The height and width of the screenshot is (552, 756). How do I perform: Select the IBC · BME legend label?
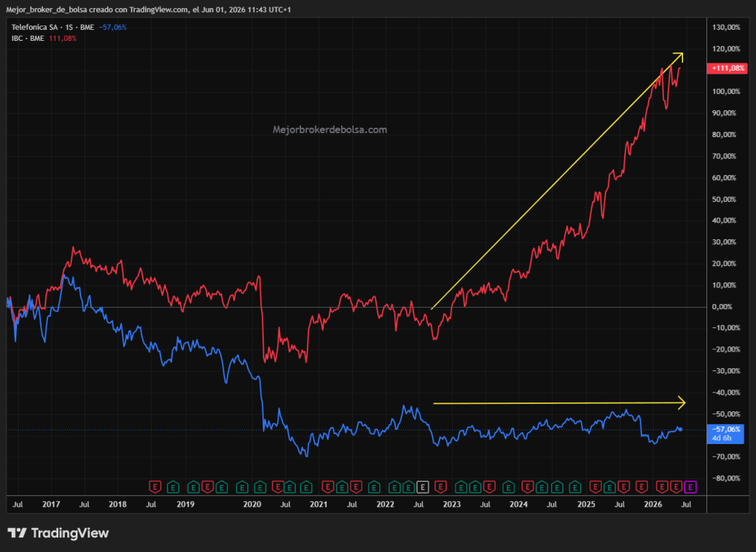point(28,38)
